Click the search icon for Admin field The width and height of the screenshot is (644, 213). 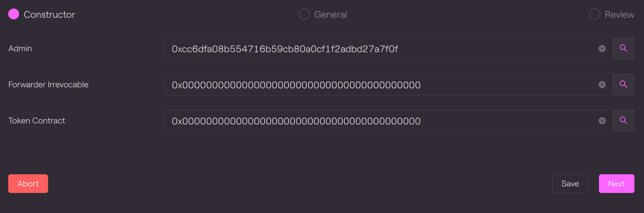[x=623, y=48]
